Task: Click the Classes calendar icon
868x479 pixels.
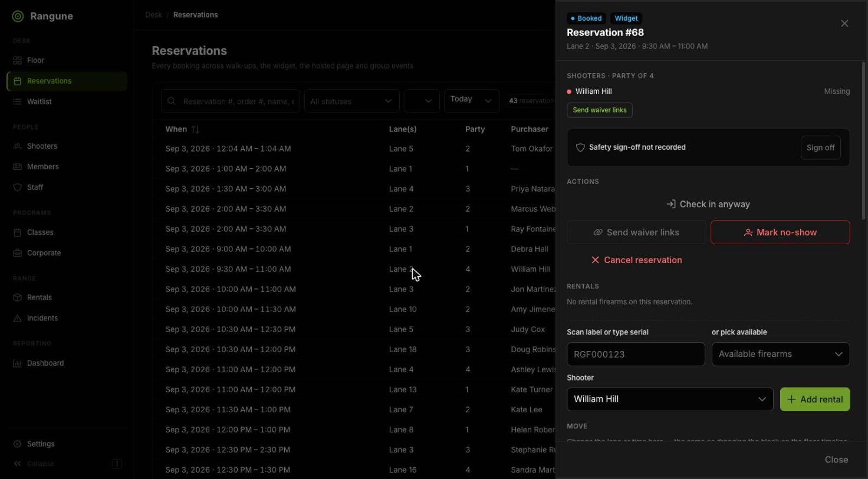Action: tap(18, 232)
